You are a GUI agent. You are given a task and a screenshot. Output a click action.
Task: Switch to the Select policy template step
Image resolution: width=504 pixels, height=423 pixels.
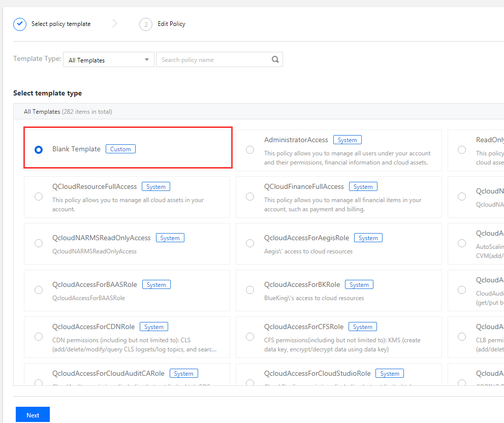(x=60, y=24)
